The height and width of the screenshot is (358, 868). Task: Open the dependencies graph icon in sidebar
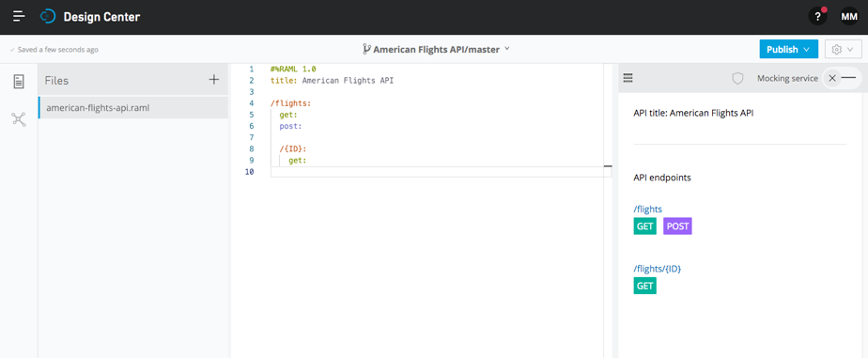[19, 119]
